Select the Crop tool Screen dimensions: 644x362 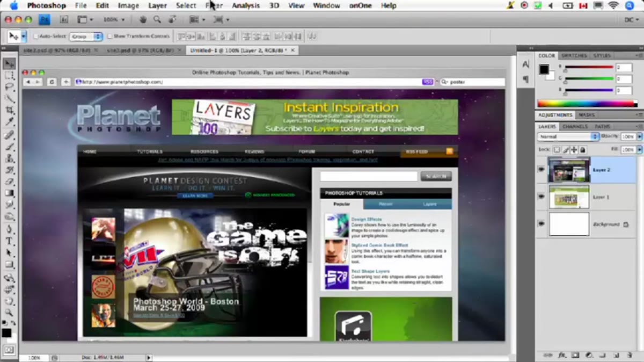(x=9, y=110)
